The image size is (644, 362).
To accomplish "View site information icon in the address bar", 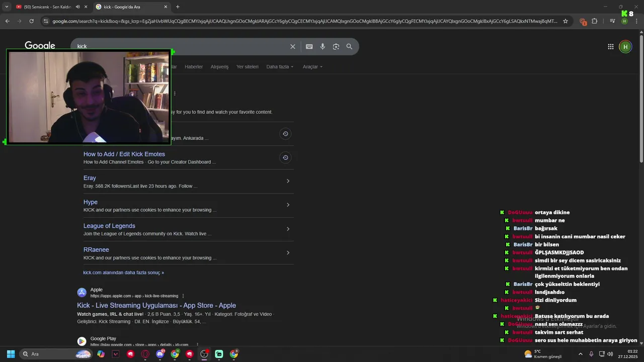I will tap(46, 21).
